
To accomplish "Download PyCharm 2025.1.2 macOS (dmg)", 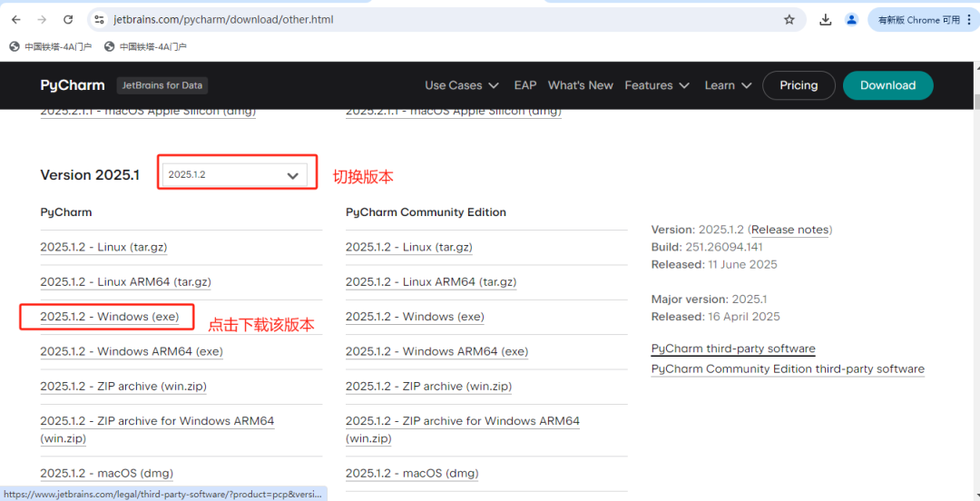I will (107, 473).
